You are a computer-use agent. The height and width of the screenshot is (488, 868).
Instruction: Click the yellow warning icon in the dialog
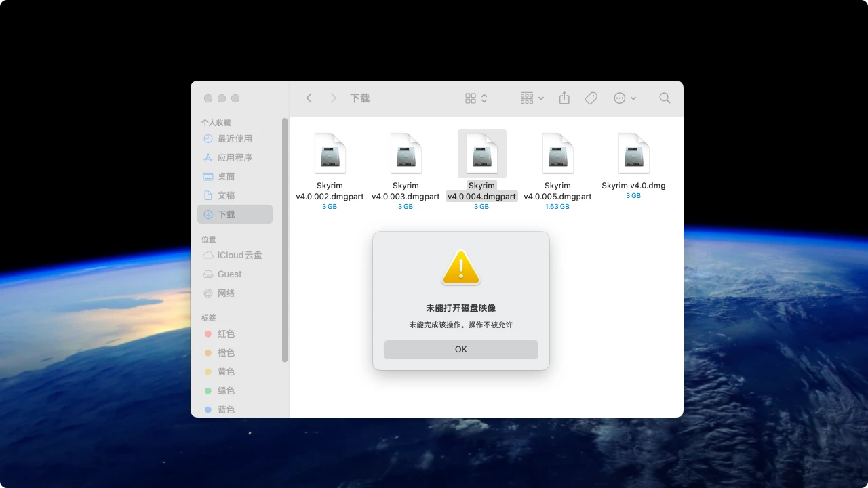461,268
